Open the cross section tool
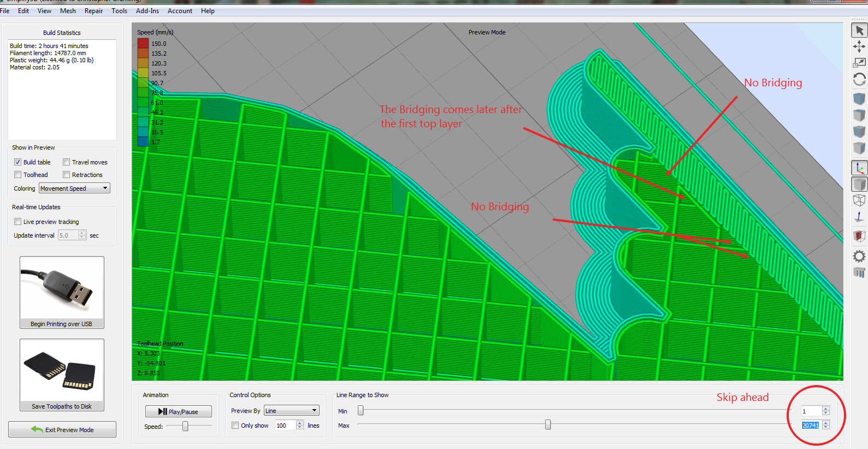 point(859,236)
